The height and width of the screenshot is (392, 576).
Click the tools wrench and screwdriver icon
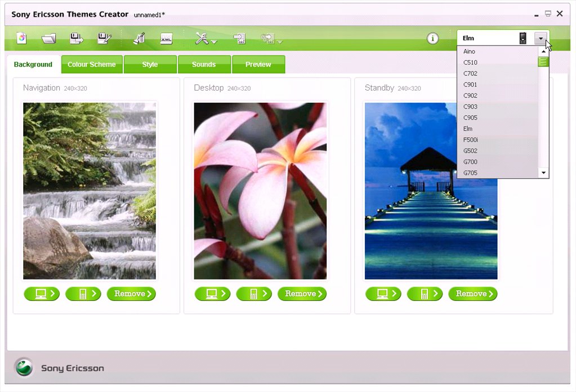(x=202, y=38)
